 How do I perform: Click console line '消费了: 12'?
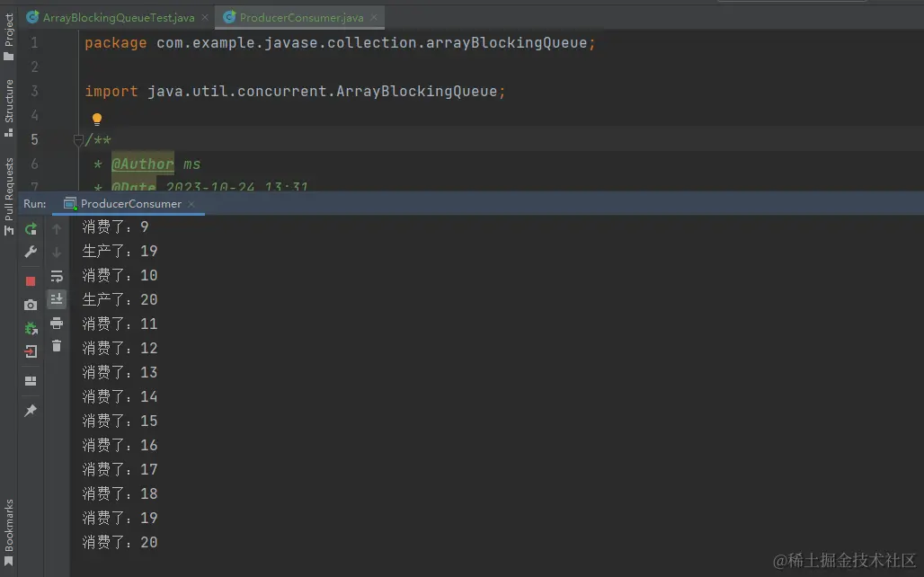[120, 348]
